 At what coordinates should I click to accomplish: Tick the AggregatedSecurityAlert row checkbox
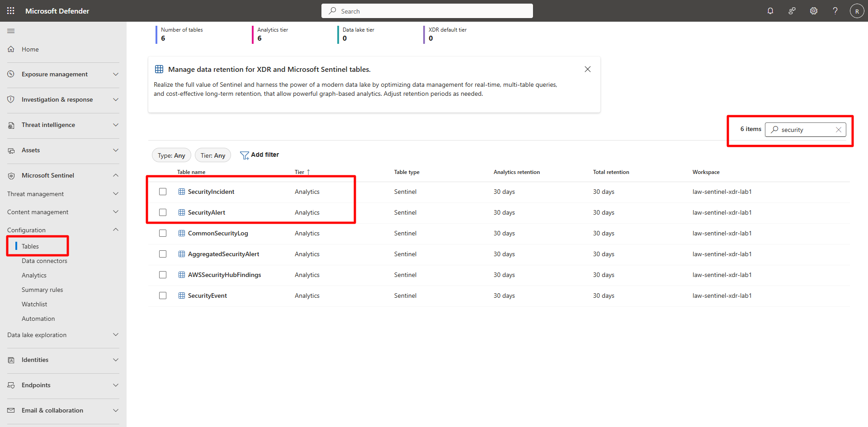coord(163,254)
